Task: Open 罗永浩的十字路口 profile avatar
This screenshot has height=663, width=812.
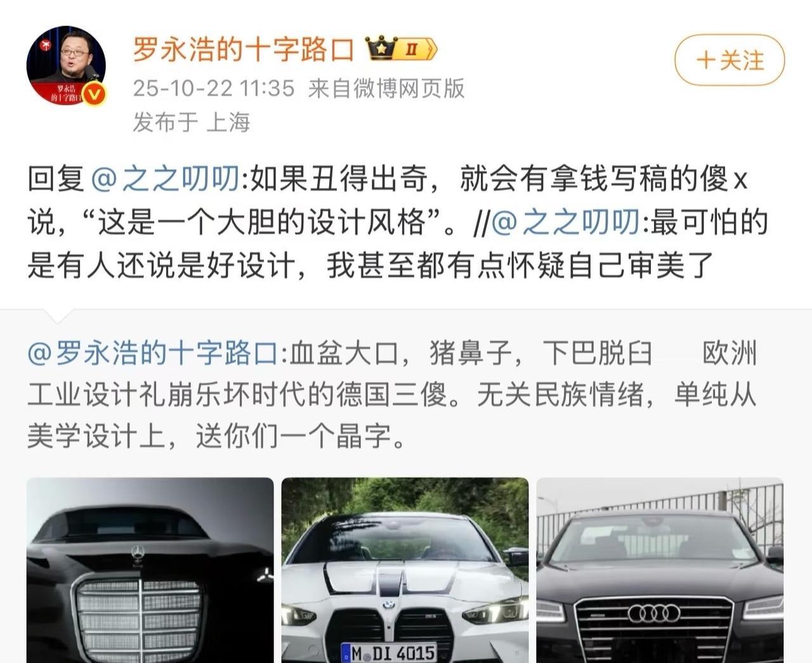Action: [x=66, y=65]
